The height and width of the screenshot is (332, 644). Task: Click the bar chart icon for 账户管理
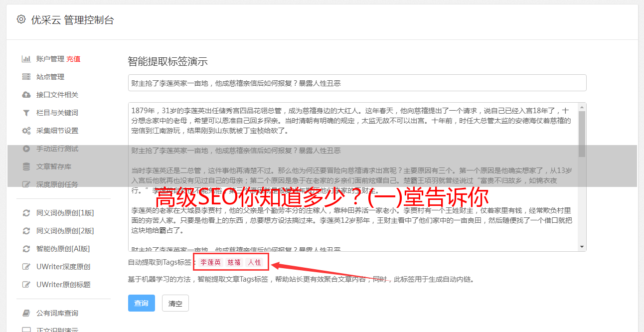[26, 59]
